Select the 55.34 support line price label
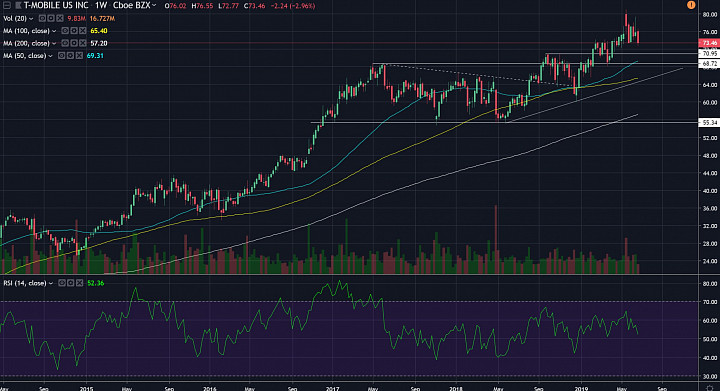This screenshot has height=391, width=720. point(709,123)
